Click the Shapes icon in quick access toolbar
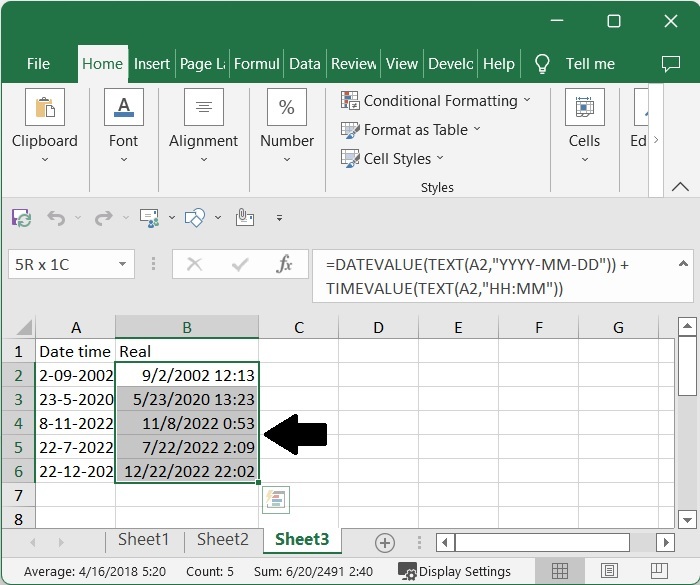Viewport: 700px width, 585px height. tap(195, 217)
